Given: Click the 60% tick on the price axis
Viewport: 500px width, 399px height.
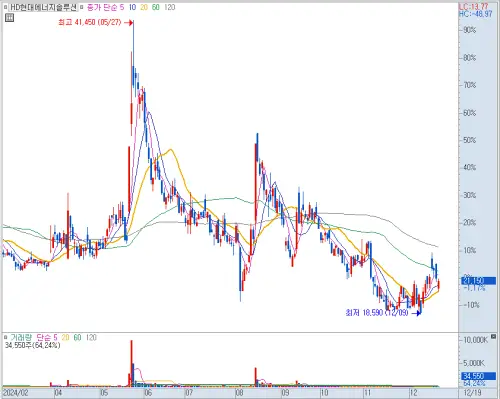Looking at the screenshot, I should 469,113.
